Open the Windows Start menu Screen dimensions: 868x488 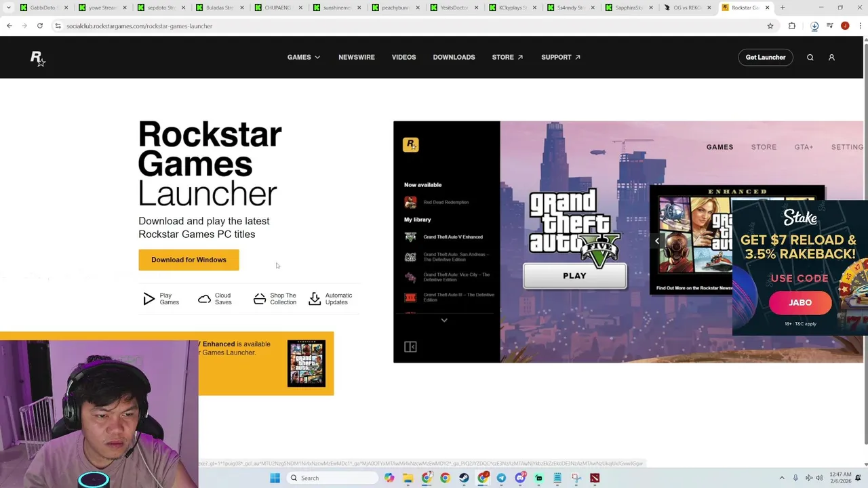click(275, 478)
